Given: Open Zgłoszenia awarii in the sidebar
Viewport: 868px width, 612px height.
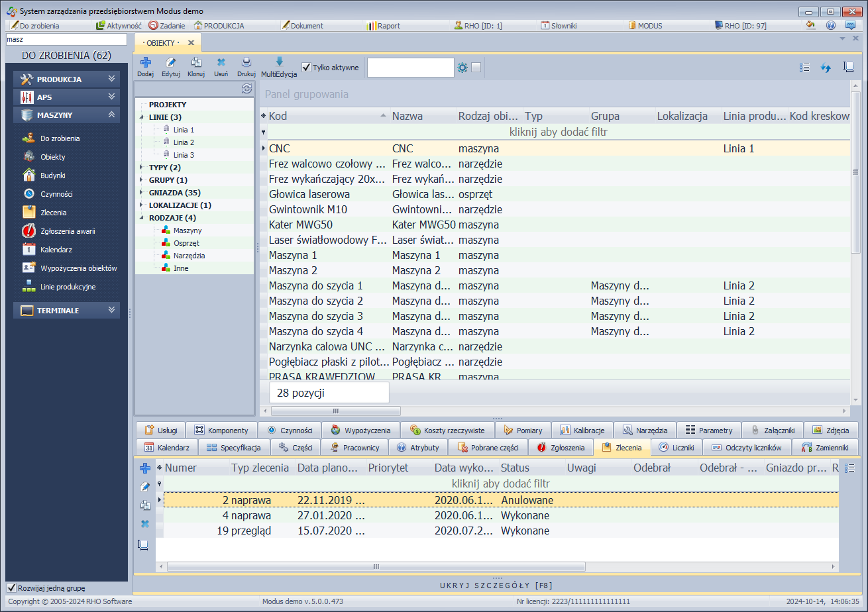Looking at the screenshot, I should 67,231.
